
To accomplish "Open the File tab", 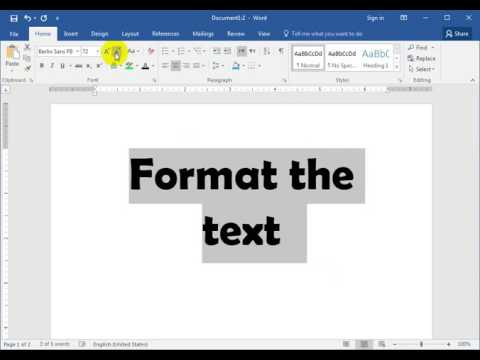I will (x=14, y=34).
